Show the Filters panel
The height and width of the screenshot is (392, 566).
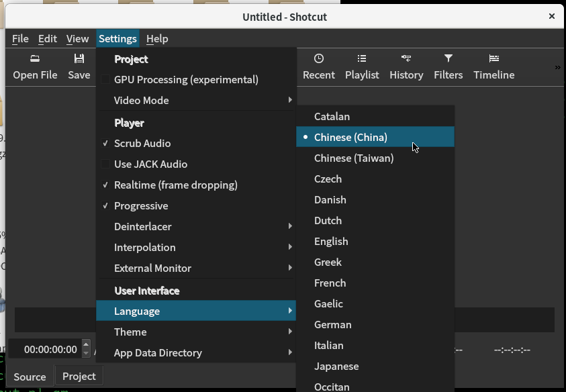(x=448, y=66)
